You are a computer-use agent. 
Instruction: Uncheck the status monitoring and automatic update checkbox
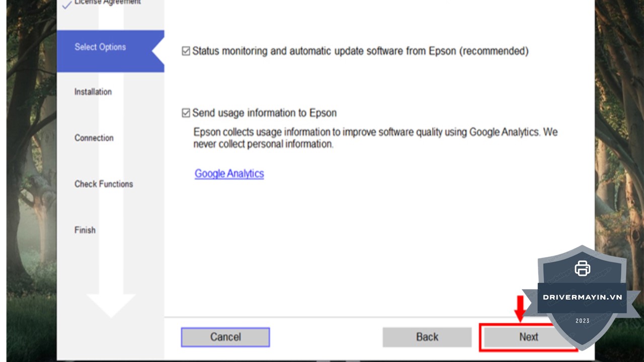[x=186, y=51]
